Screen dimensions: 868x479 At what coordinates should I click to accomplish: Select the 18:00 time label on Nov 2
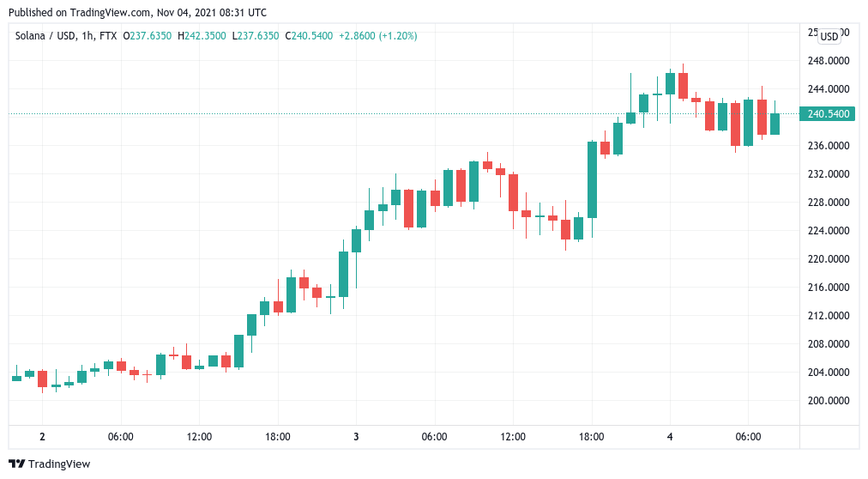[x=277, y=437]
